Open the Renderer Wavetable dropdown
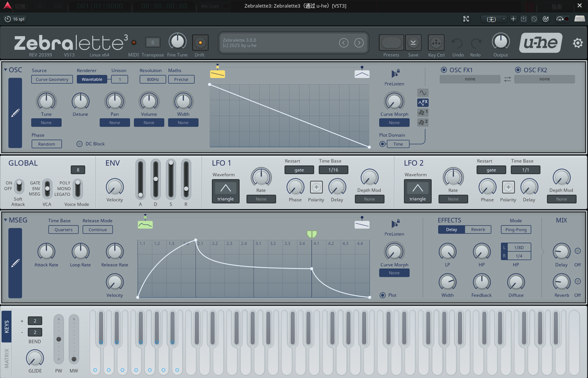Image resolution: width=588 pixels, height=378 pixels. (92, 79)
